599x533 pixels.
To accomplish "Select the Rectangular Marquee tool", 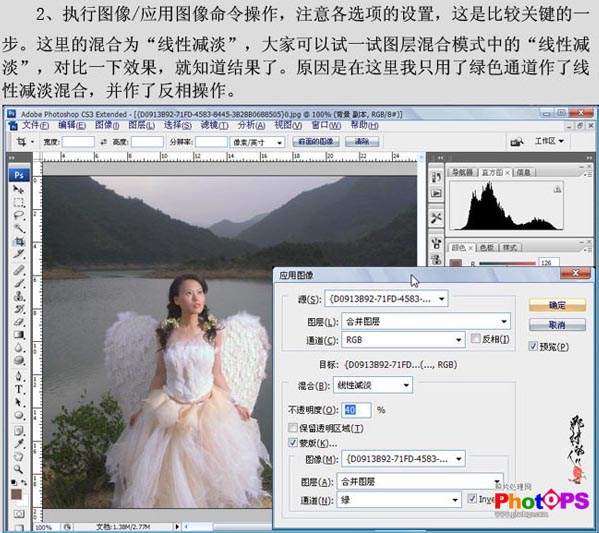I will pyautogui.click(x=18, y=202).
